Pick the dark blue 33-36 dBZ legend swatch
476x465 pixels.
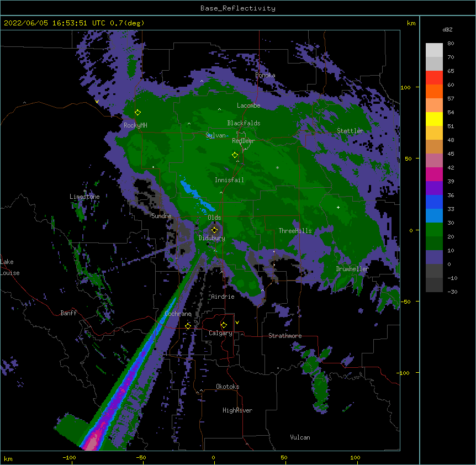[434, 202]
